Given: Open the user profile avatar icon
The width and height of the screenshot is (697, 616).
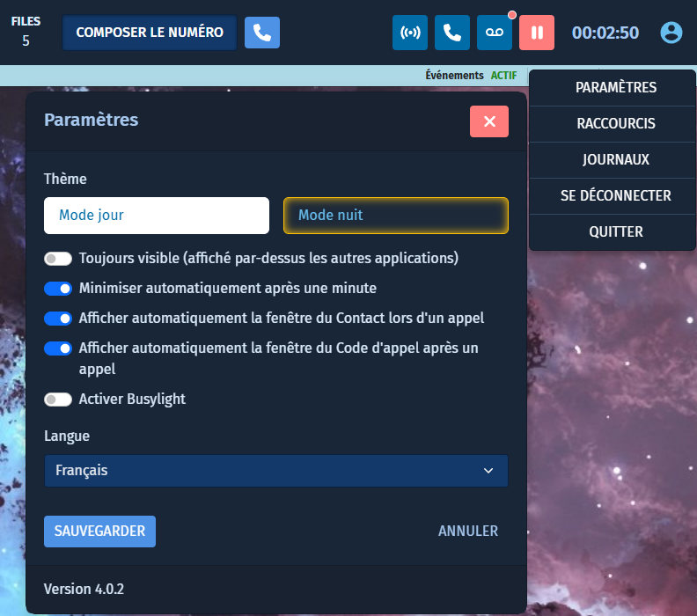Looking at the screenshot, I should point(671,33).
